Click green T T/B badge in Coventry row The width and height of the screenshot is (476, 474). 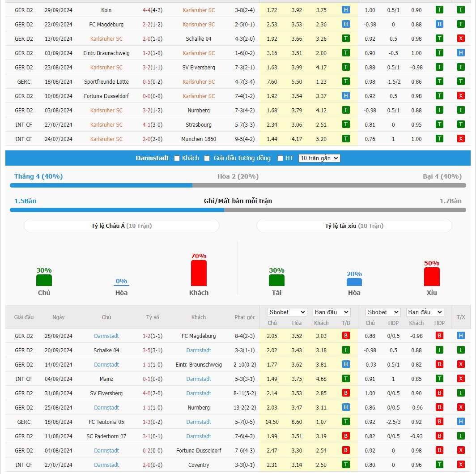coord(346,464)
